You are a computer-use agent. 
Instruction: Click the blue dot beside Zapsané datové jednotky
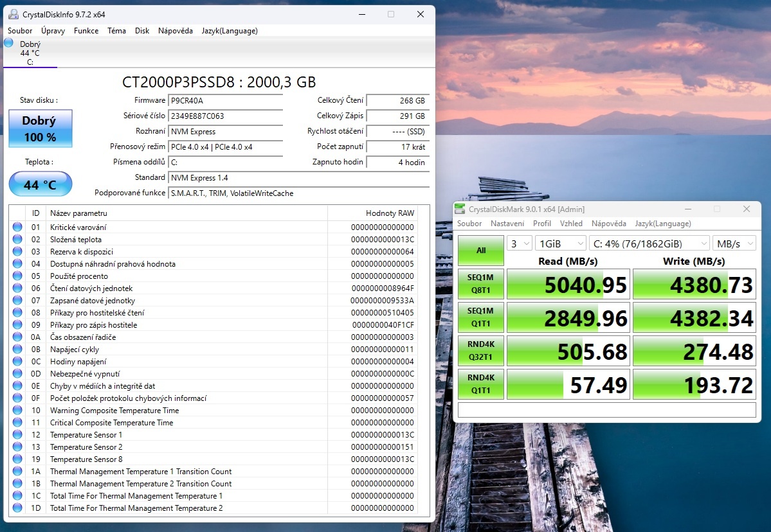(x=17, y=300)
